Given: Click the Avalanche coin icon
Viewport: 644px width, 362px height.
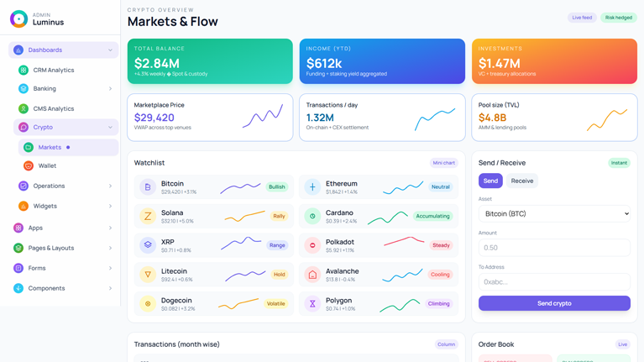Looking at the screenshot, I should (312, 275).
